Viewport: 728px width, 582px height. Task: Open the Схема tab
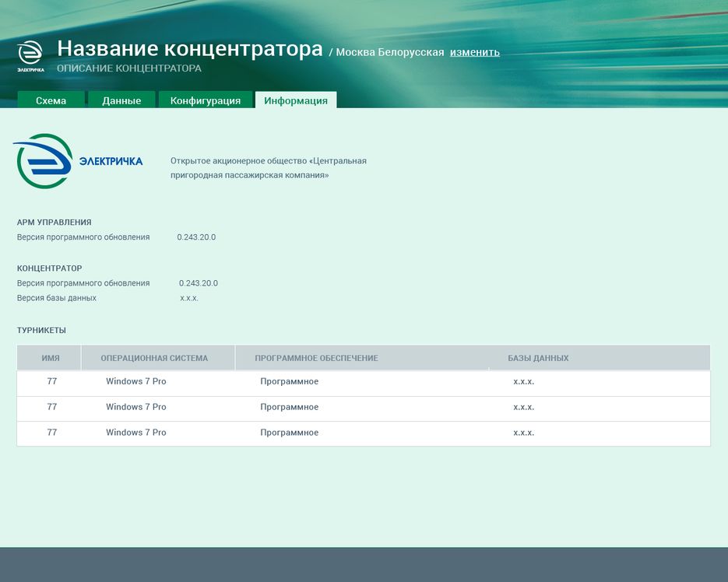coord(51,100)
